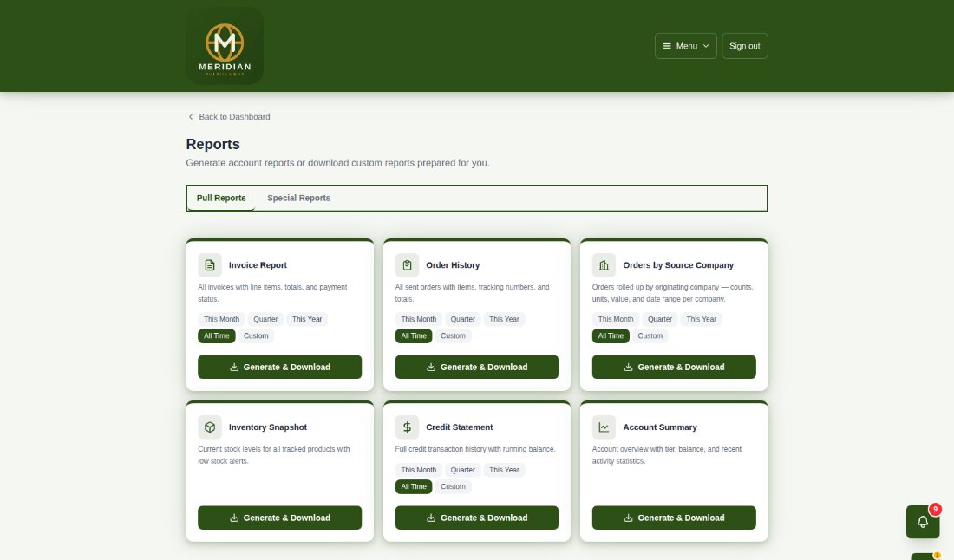Viewport: 954px width, 560px height.
Task: Click the back chevron beside Back to Dashboard
Action: tap(191, 117)
